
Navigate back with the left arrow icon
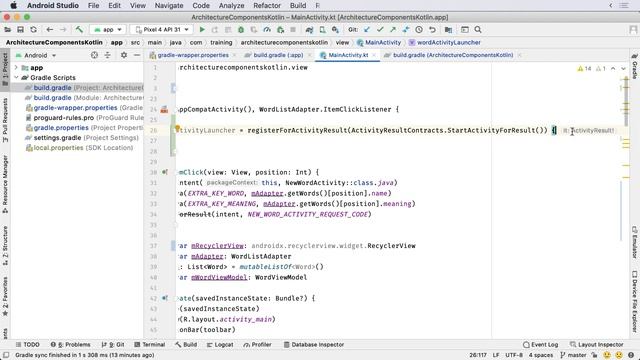click(50, 30)
